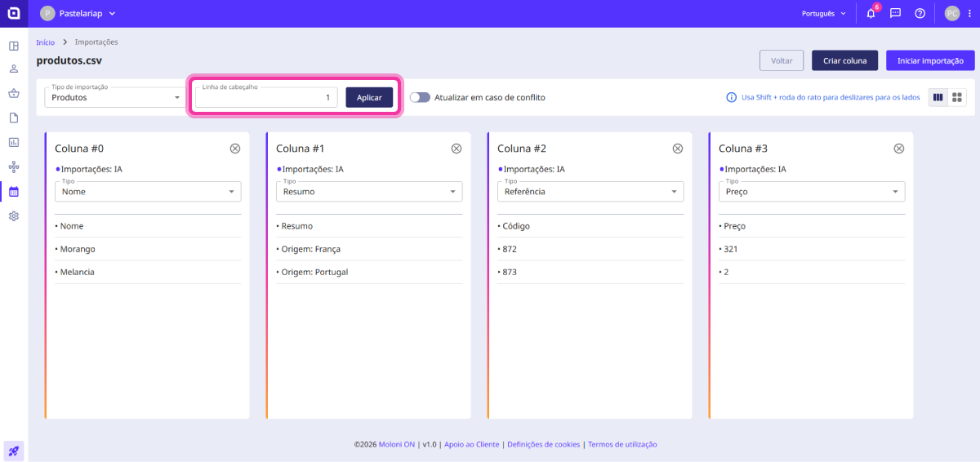The height and width of the screenshot is (462, 980).
Task: Click the Criar coluna button
Action: (x=844, y=60)
